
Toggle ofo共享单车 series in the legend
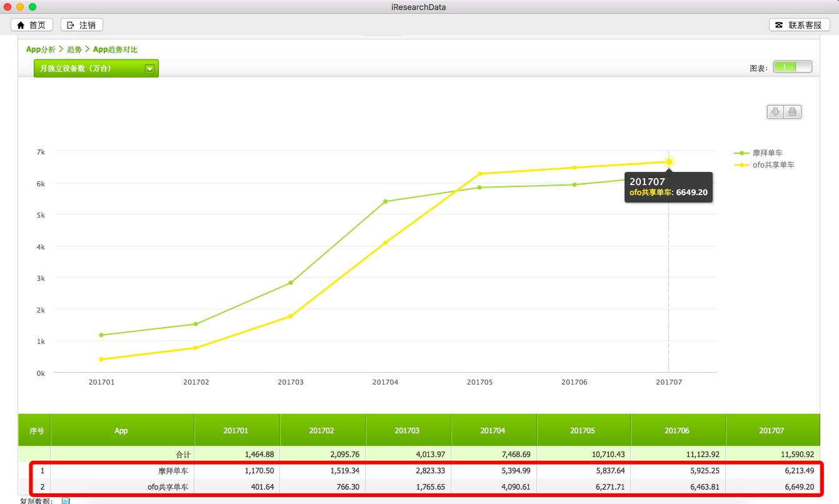point(765,165)
